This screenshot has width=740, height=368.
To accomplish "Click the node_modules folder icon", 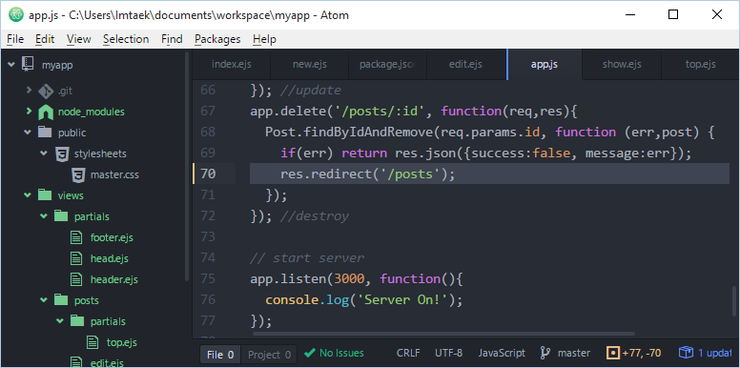I will 46,112.
